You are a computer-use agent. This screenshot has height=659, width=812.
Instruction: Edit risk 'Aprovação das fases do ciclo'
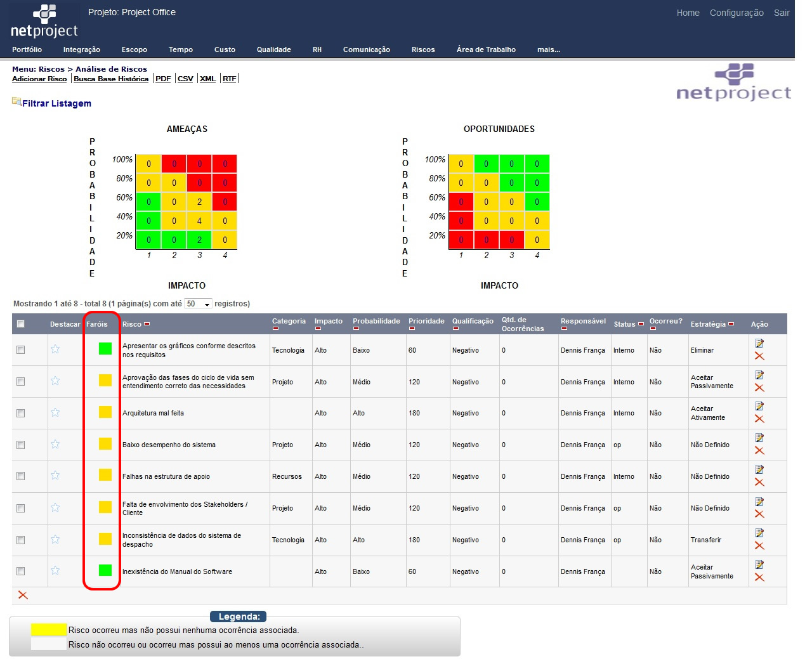click(759, 375)
